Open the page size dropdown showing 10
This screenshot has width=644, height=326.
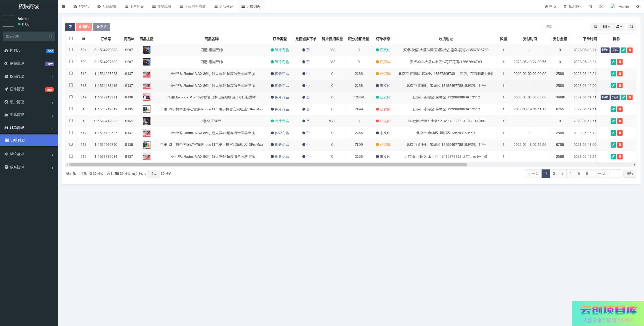tap(153, 174)
